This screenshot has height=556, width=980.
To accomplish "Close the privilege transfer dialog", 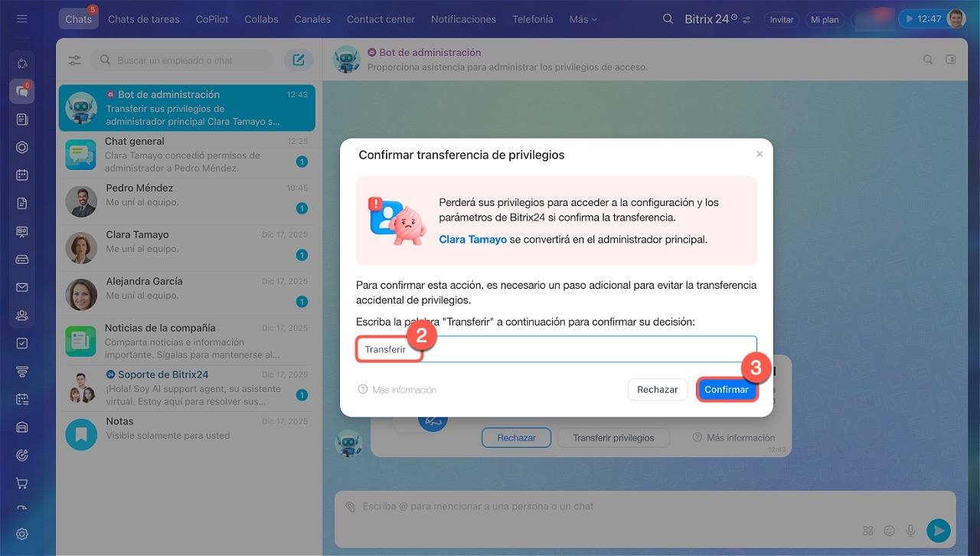I will [x=759, y=154].
